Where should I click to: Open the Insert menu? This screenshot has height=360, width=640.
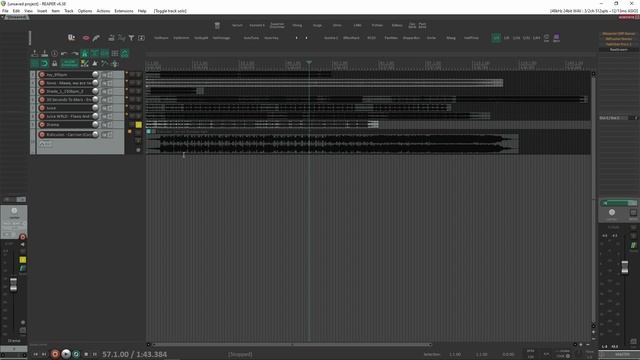click(42, 11)
